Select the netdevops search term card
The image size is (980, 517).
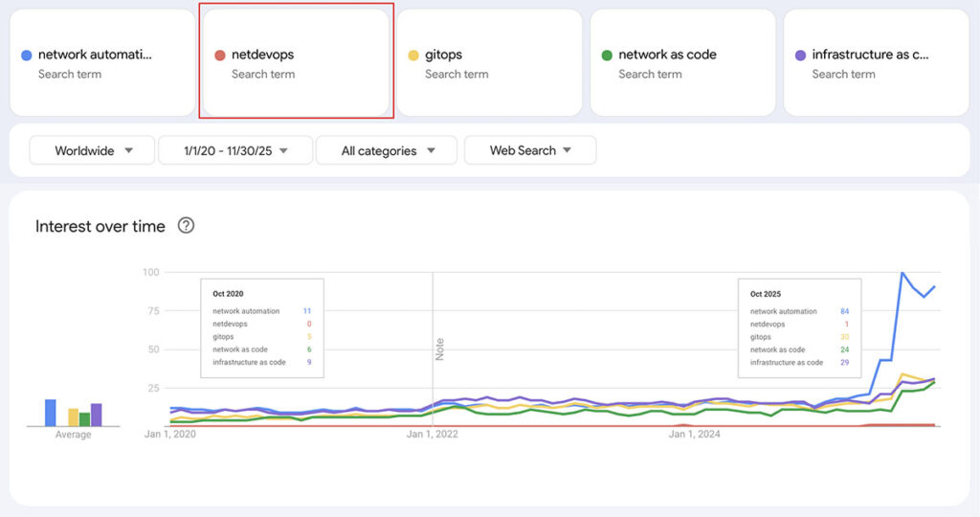pyautogui.click(x=297, y=62)
